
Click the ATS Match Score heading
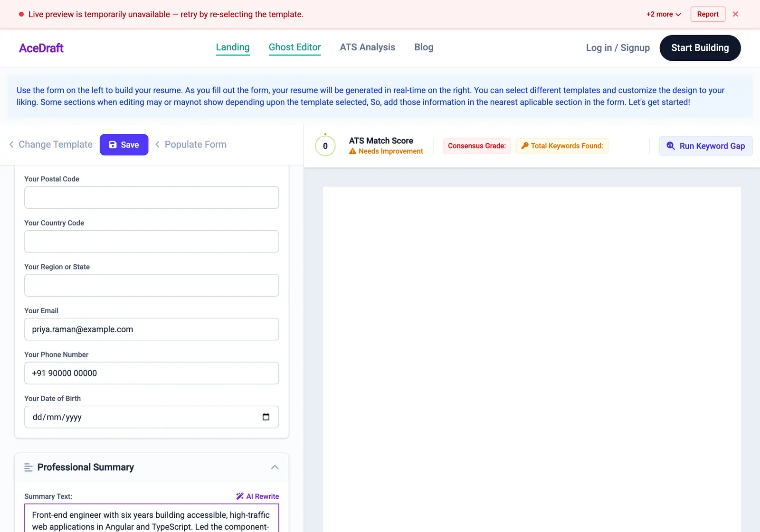(x=381, y=140)
